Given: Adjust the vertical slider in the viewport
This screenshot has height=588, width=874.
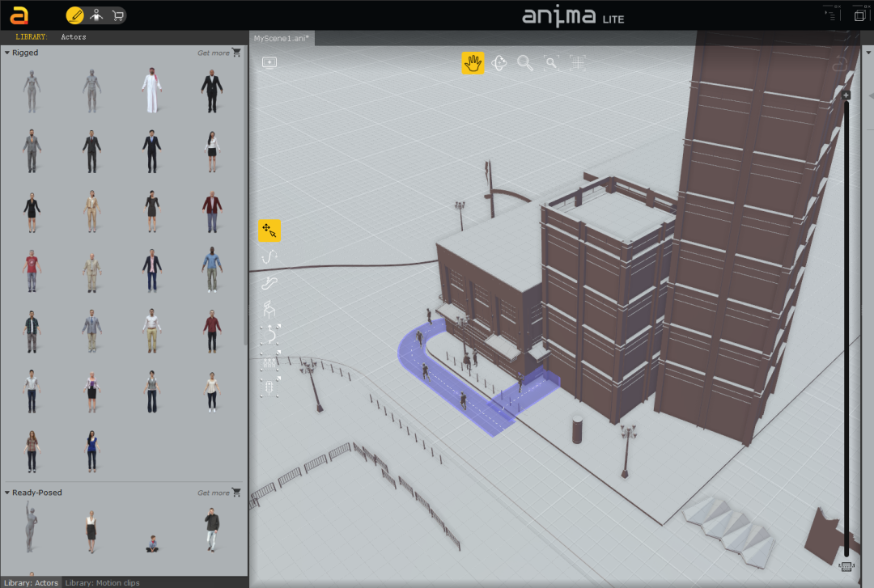Looking at the screenshot, I should click(x=846, y=329).
